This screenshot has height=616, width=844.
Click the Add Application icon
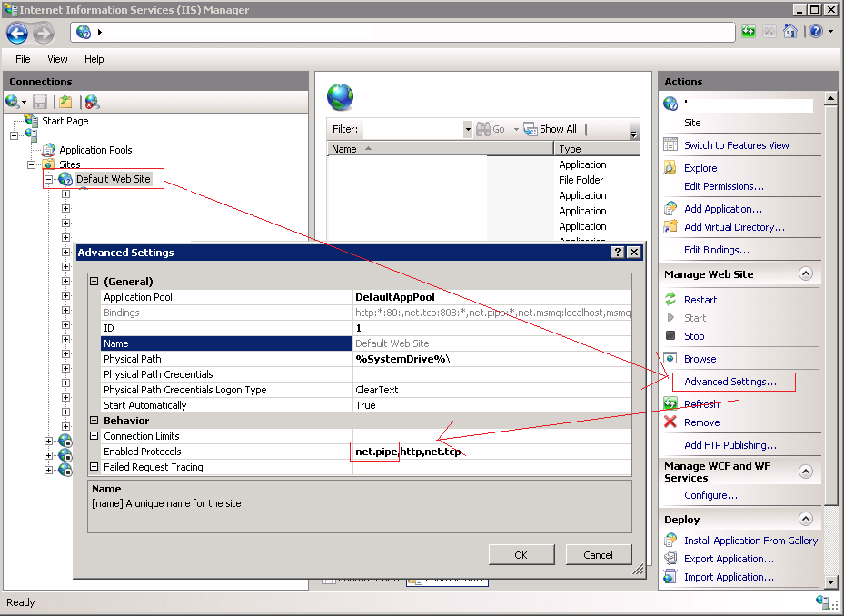click(670, 209)
